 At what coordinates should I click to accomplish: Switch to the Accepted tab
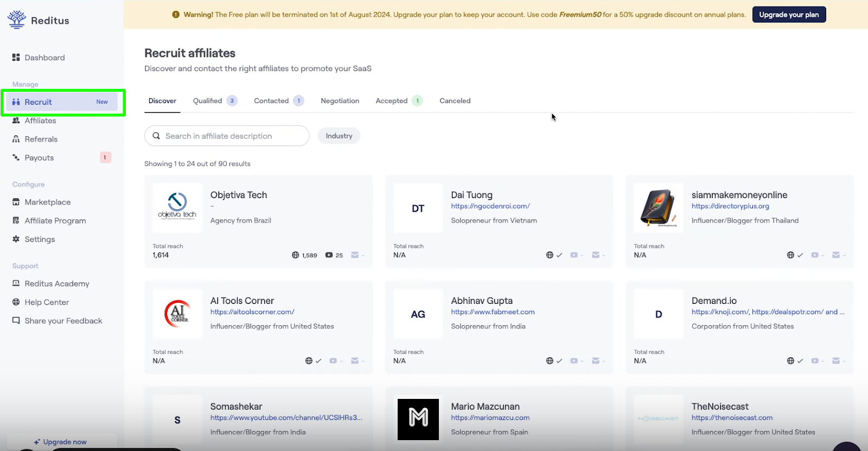point(399,101)
